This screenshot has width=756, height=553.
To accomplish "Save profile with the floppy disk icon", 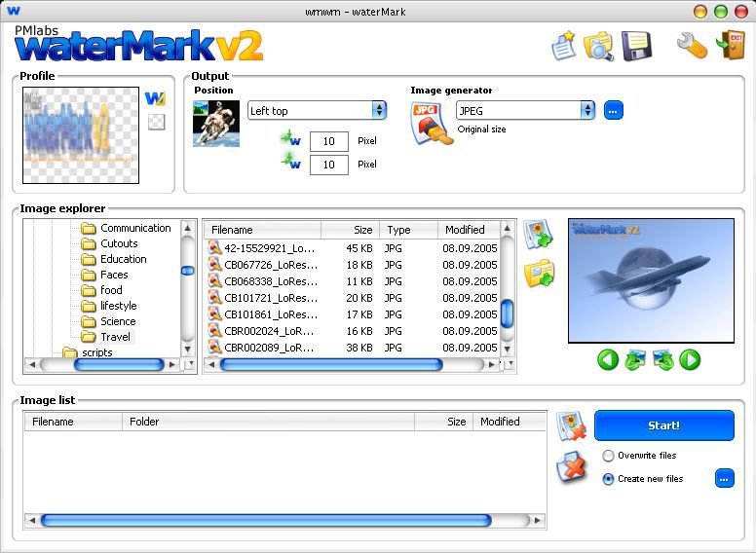I will pos(636,46).
